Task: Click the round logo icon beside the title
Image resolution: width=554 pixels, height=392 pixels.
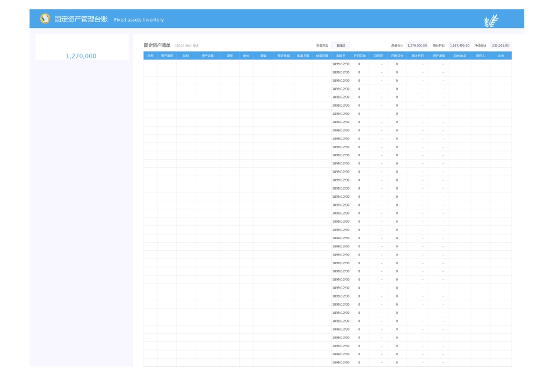Action: (45, 19)
